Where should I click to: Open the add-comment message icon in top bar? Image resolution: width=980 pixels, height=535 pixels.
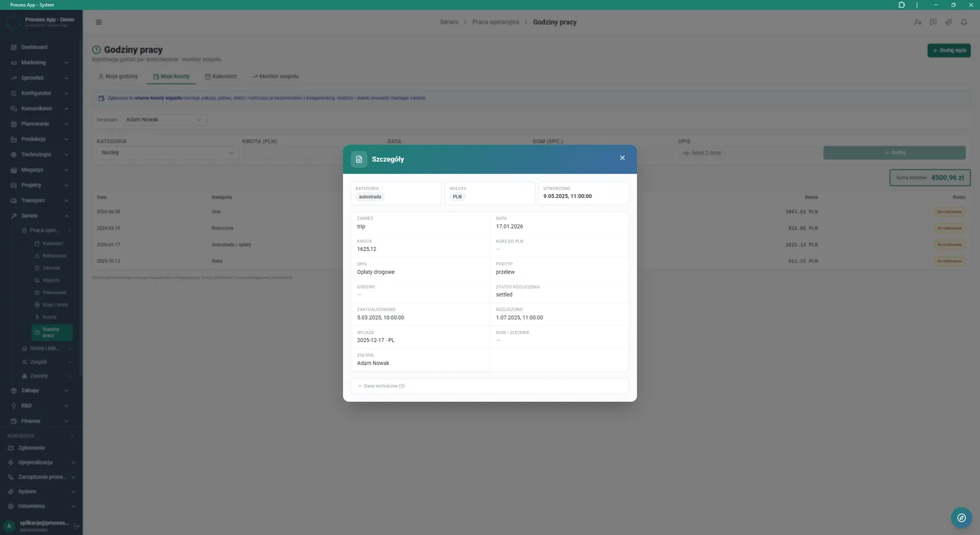pyautogui.click(x=933, y=22)
